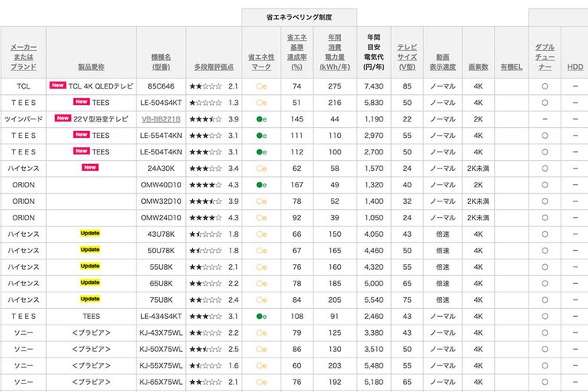This screenshot has width=588, height=392.
Task: Click New badge in 22V型浴室テレビ row
Action: pyautogui.click(x=63, y=118)
